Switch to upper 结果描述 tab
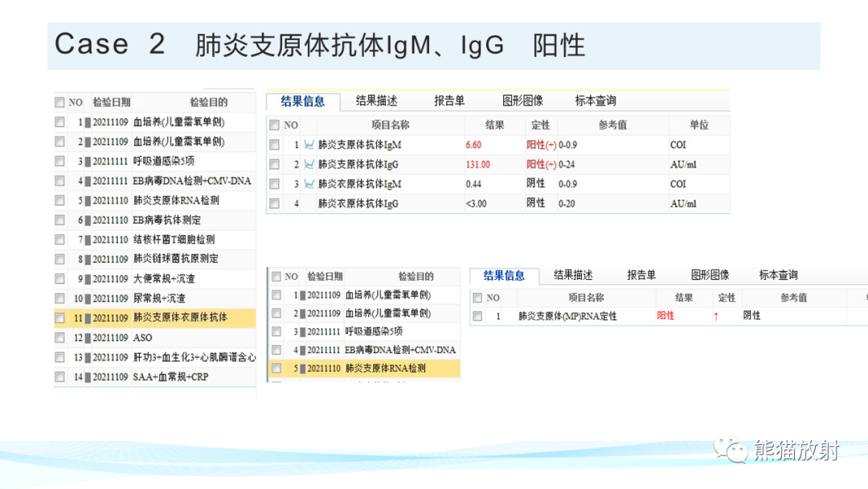Screen dimensions: 868x489 coord(376,101)
